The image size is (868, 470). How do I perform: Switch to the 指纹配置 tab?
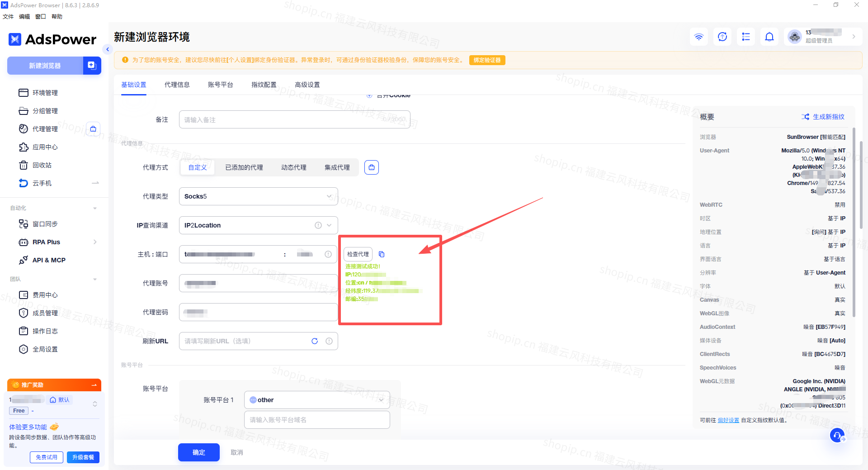pos(264,85)
